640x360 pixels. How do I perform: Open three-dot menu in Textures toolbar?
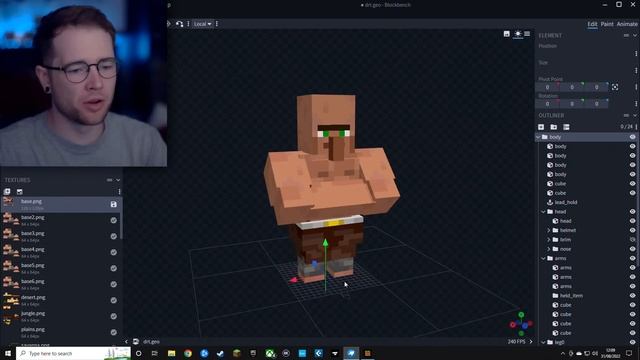119,191
